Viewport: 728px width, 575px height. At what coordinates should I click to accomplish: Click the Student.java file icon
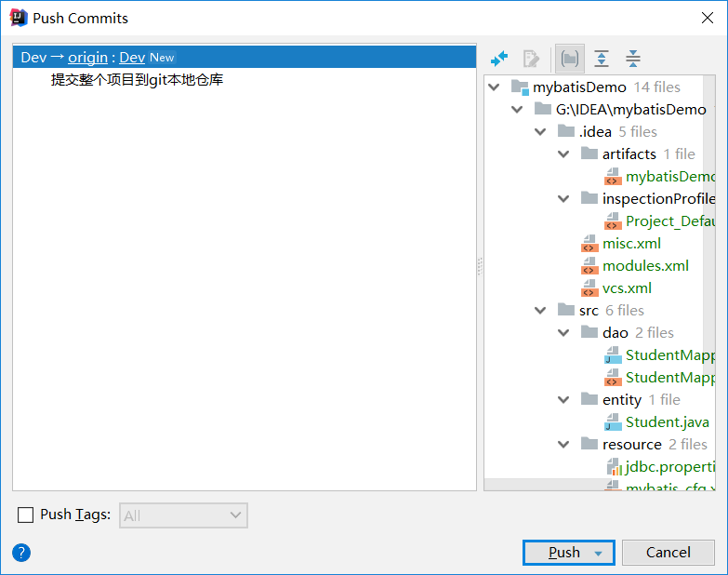(x=613, y=422)
